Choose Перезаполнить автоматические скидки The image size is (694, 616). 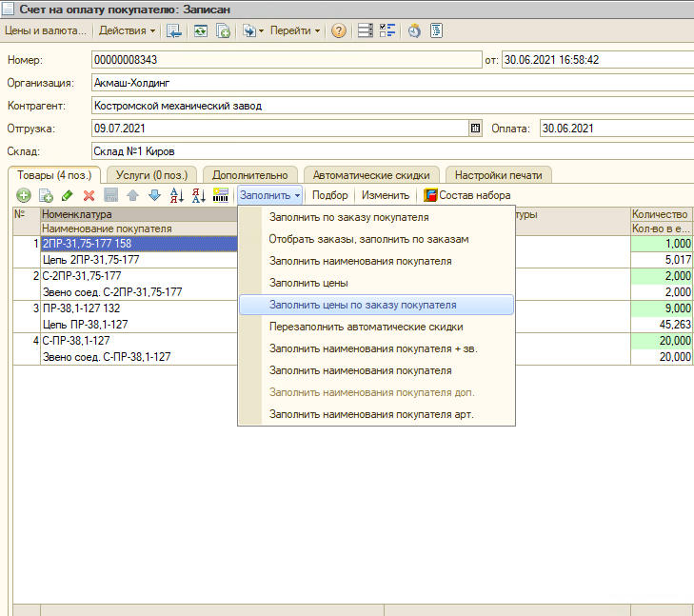376,327
